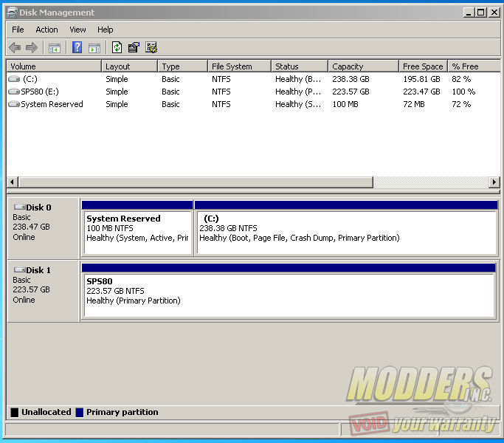Viewport: 504px width, 443px height.
Task: Click the horizontal scrollbar right arrow
Action: [494, 182]
